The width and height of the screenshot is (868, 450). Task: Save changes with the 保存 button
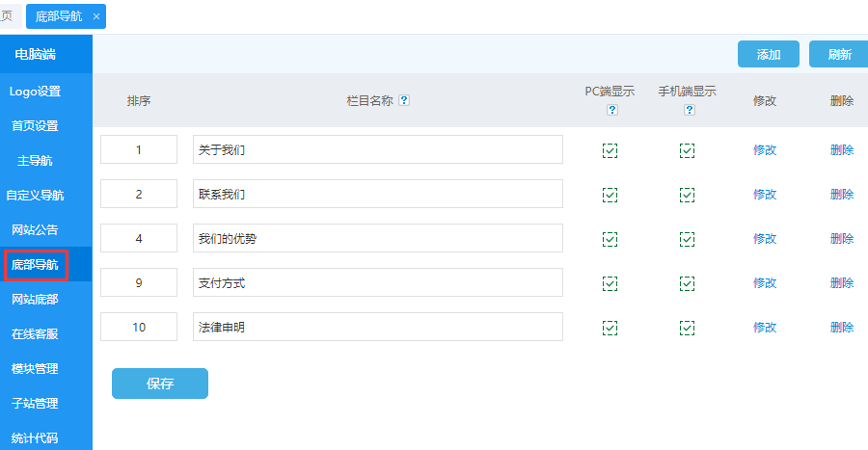160,384
